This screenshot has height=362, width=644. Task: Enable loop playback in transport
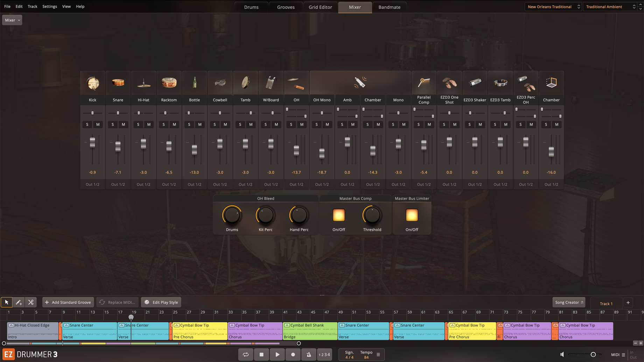[x=246, y=354]
